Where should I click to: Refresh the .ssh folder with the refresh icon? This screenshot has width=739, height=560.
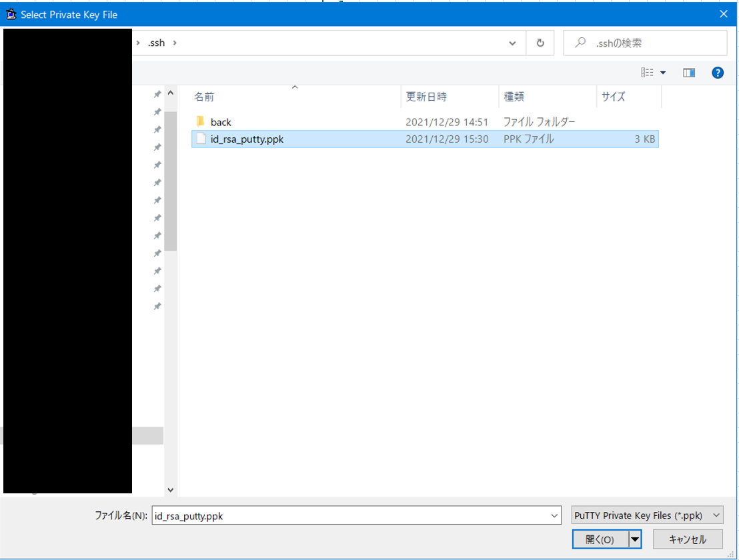tap(540, 43)
